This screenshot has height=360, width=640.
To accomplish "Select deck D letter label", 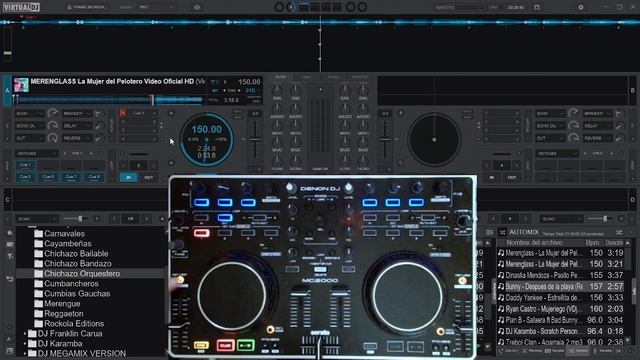I will pos(633,200).
